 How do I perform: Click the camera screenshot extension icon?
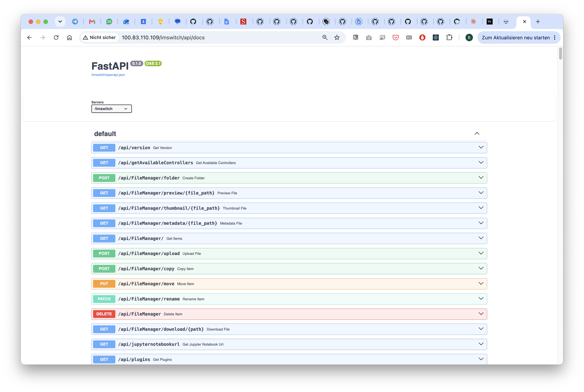pos(369,37)
